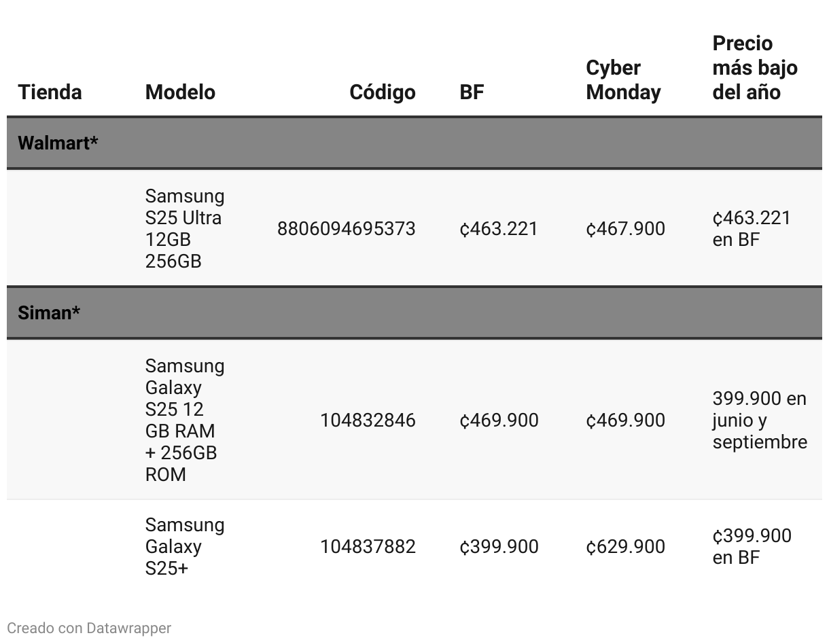Image resolution: width=829 pixels, height=644 pixels.
Task: Click code 104837882
Action: [368, 547]
